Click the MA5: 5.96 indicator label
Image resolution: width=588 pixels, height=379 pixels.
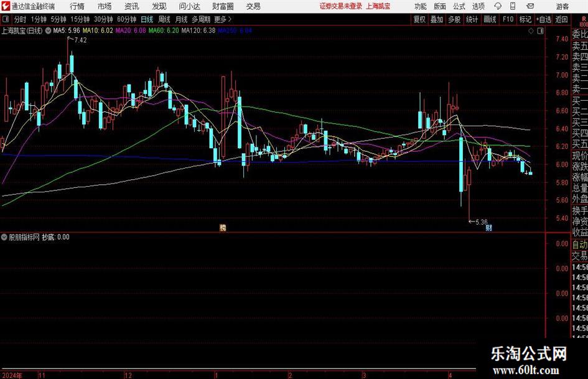point(67,30)
